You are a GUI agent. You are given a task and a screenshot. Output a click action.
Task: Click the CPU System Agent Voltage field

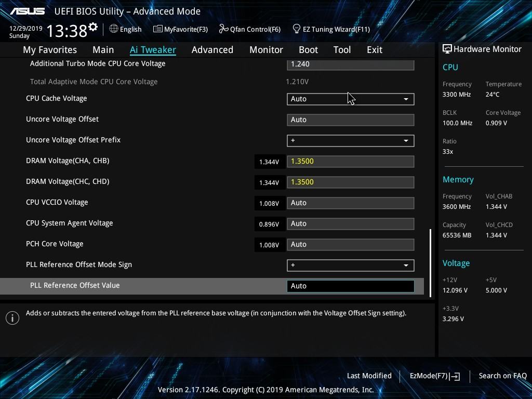pyautogui.click(x=351, y=223)
